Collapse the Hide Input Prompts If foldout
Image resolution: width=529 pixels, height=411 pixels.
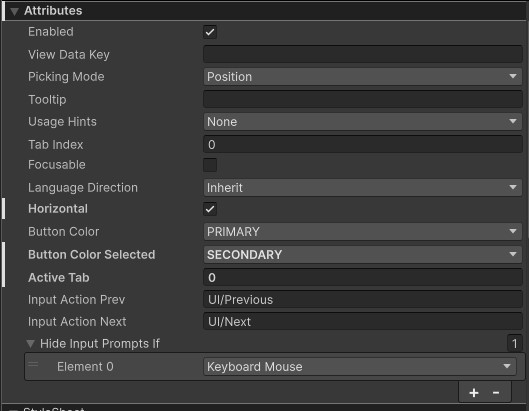tap(30, 344)
